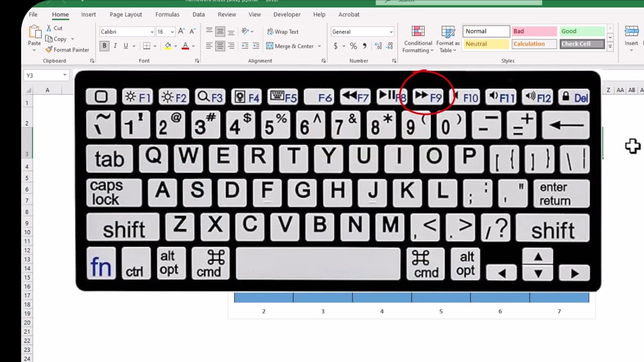Switch to the Data tab
This screenshot has width=644, height=362.
199,15
